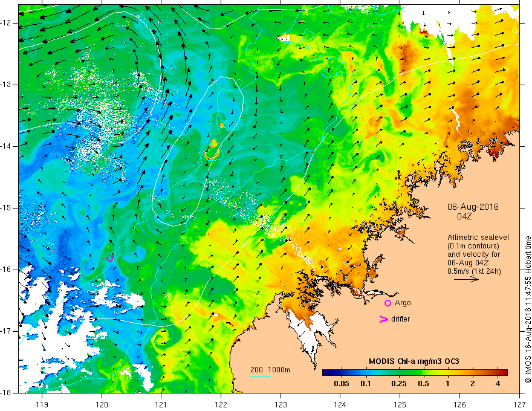Screen dimensions: 532x411
Task: Click the colorbar tick label 2
Action: [473, 384]
